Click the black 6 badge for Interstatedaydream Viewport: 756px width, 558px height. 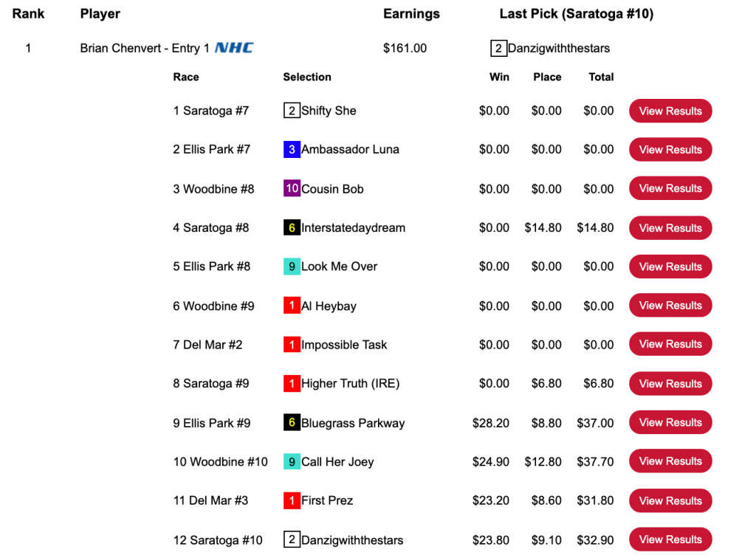pyautogui.click(x=292, y=228)
